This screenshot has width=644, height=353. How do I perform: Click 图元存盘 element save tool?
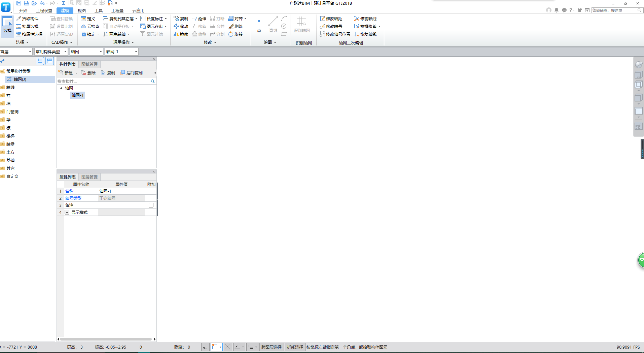point(152,26)
